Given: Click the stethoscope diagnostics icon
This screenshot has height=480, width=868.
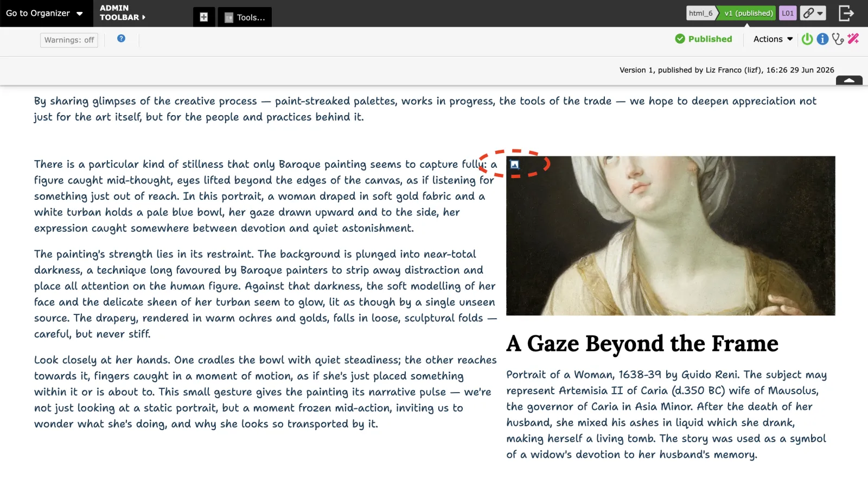Looking at the screenshot, I should [x=838, y=39].
